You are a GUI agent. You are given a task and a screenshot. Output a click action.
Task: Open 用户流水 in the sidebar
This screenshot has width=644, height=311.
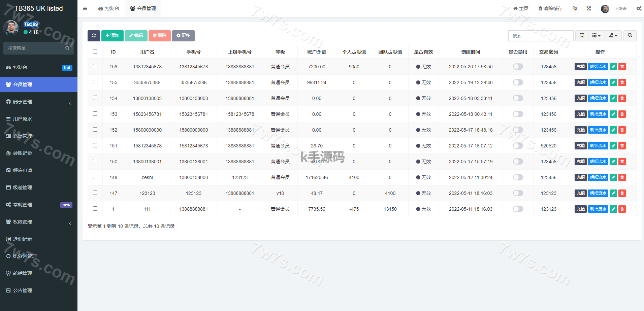click(x=39, y=119)
